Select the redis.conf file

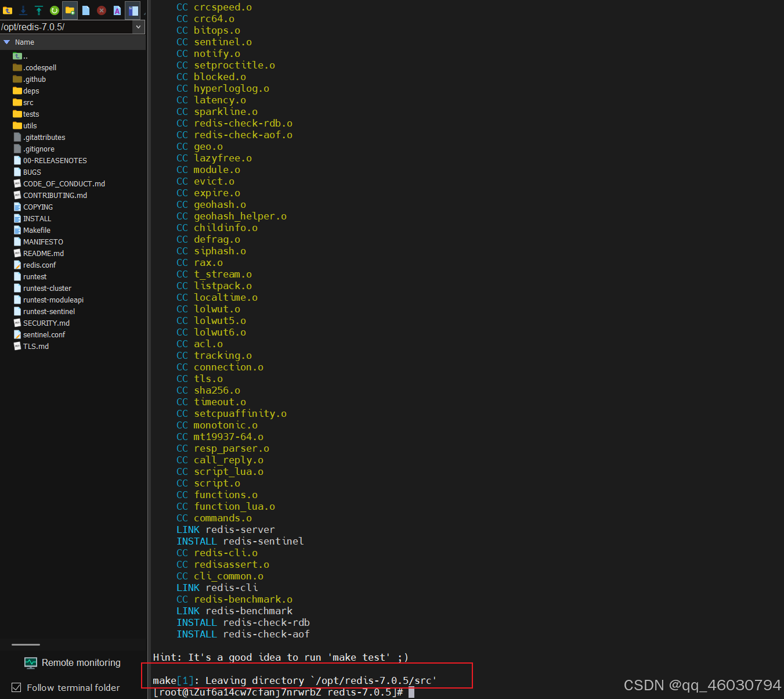pos(35,265)
